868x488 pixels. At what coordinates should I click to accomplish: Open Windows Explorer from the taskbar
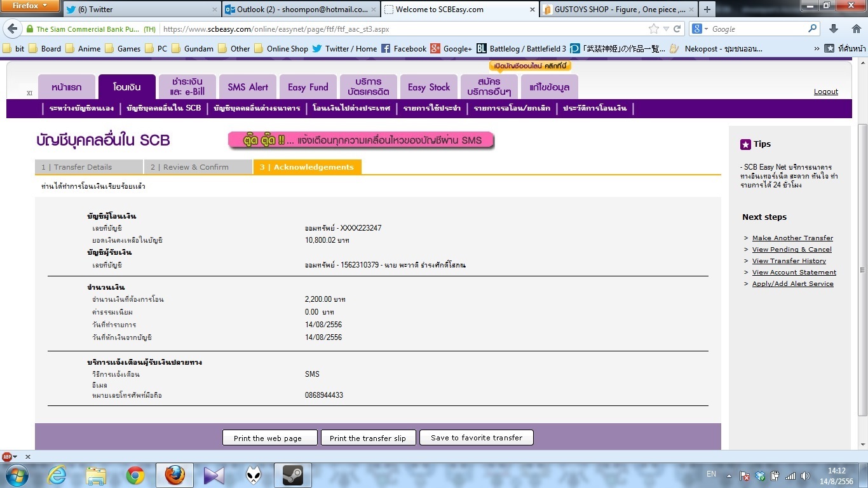(96, 475)
